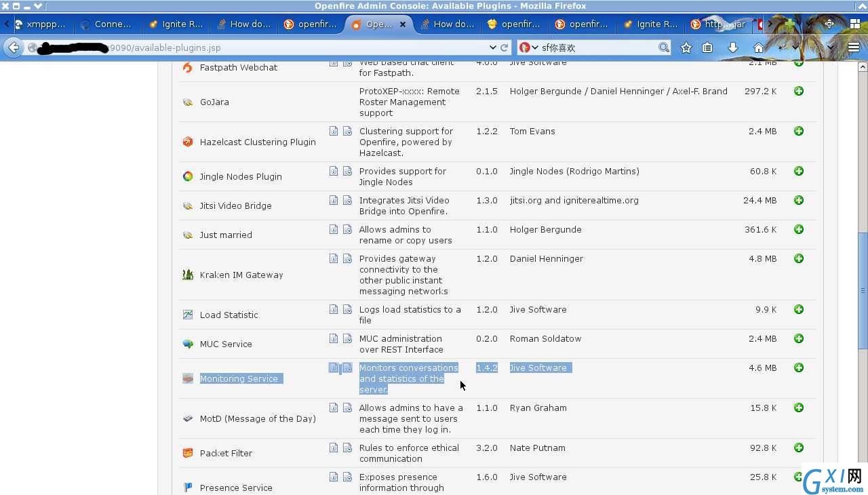This screenshot has height=495, width=868.
Task: Open the Packet Filter changelog icon
Action: pyautogui.click(x=347, y=448)
